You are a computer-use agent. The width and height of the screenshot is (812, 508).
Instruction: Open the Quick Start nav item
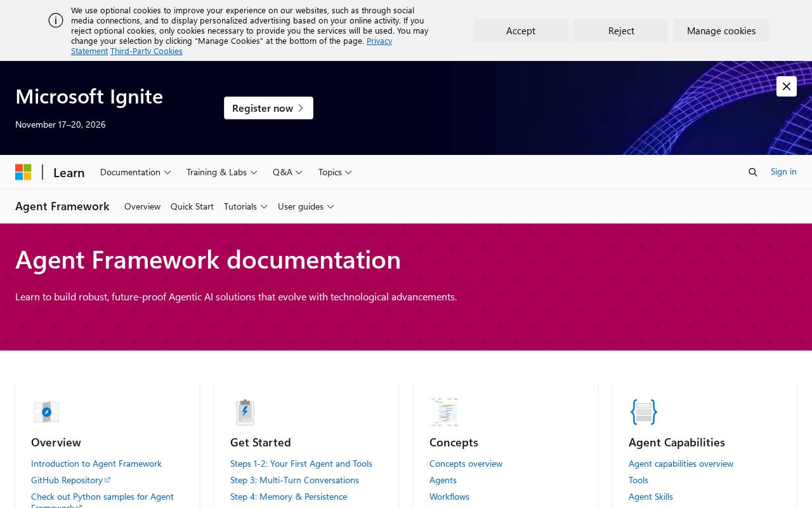pos(192,206)
